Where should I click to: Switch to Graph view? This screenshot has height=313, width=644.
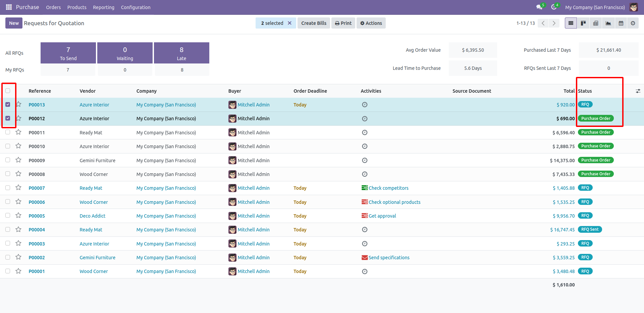pos(608,23)
